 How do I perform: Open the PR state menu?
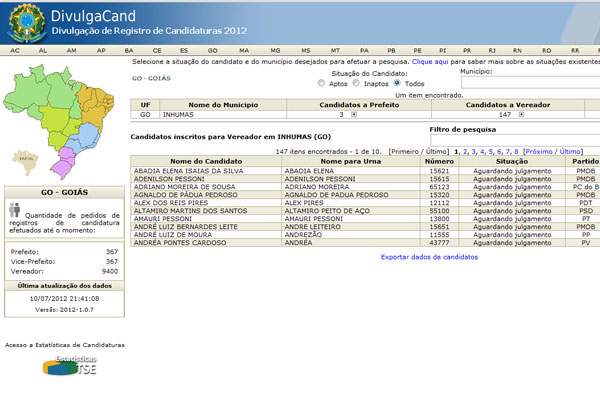pos(467,50)
